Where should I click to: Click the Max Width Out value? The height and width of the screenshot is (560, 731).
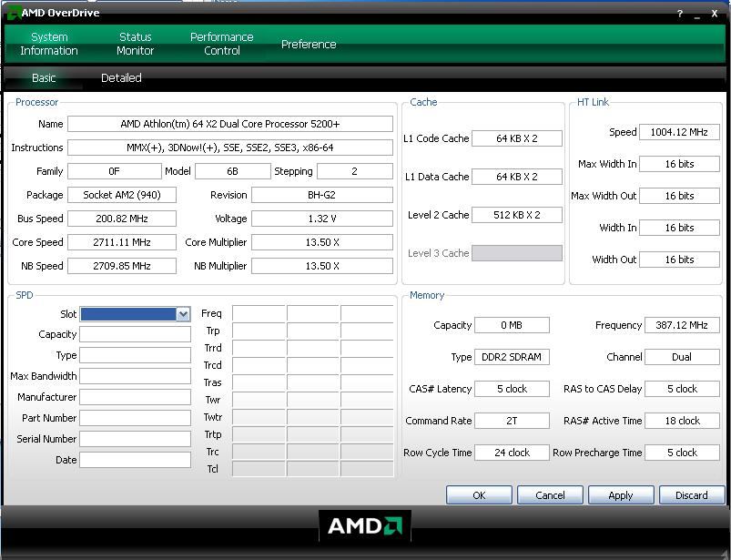point(679,196)
